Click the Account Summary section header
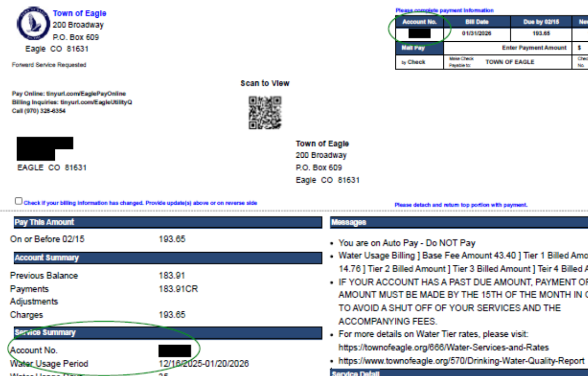The width and height of the screenshot is (588, 376). (168, 258)
